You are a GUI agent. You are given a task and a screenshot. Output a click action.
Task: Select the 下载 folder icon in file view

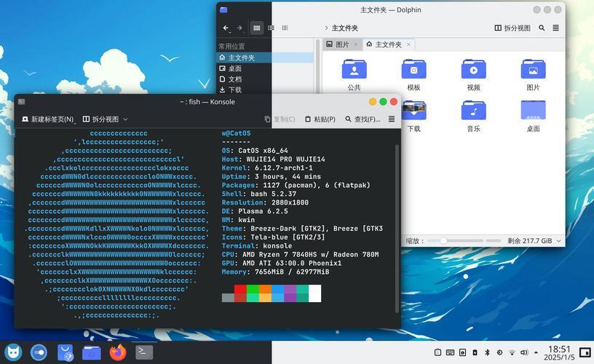(413, 111)
